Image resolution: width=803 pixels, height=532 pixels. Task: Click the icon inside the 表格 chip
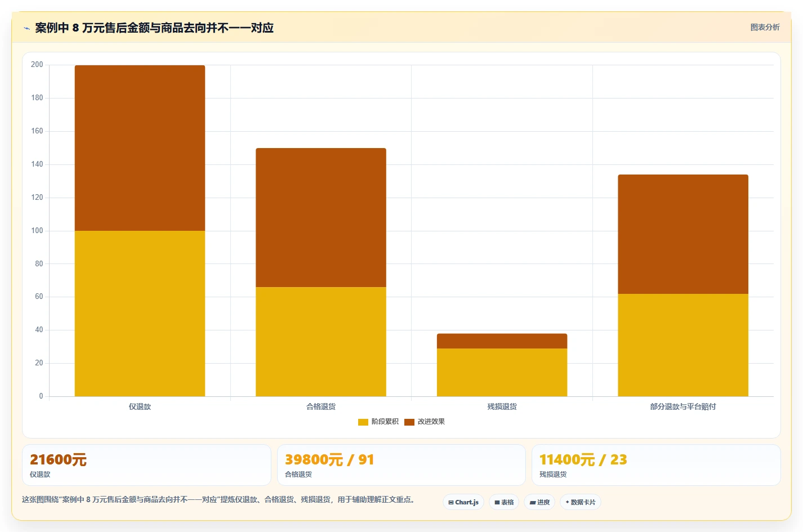[x=497, y=502]
